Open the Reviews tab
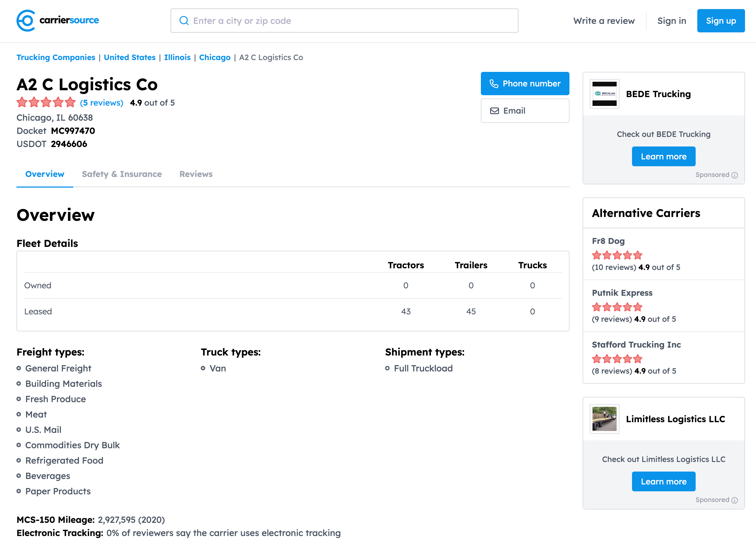The width and height of the screenshot is (756, 547). pyautogui.click(x=196, y=174)
